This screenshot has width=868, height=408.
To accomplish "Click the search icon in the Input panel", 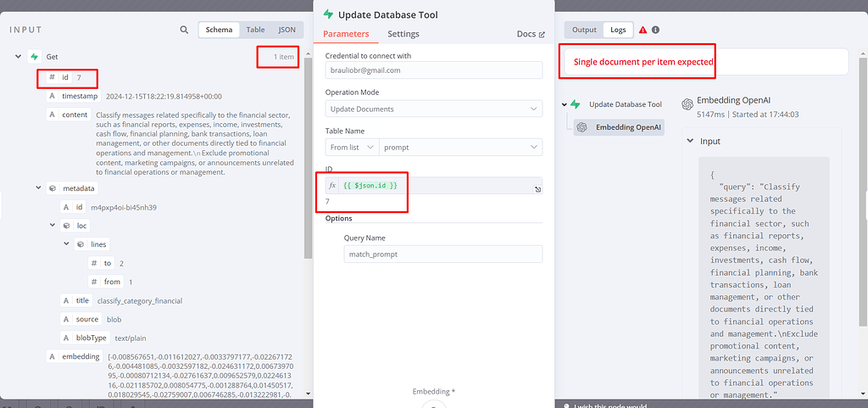I will point(184,30).
